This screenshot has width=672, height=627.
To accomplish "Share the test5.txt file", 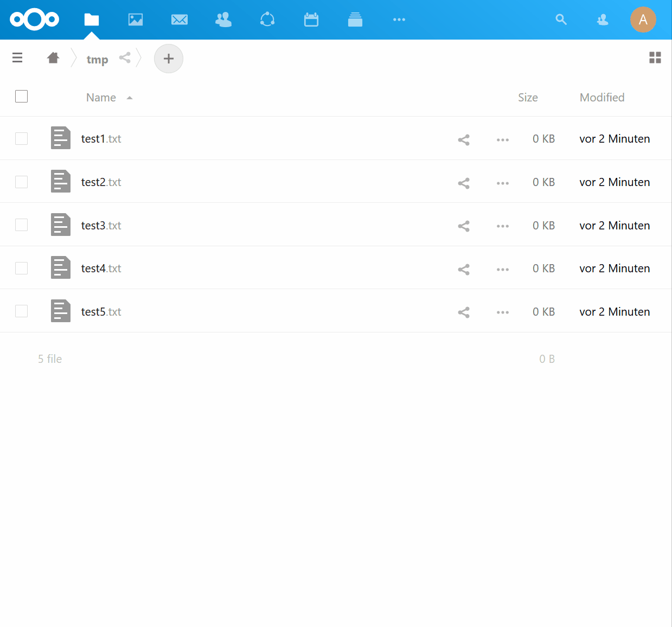I will click(464, 312).
